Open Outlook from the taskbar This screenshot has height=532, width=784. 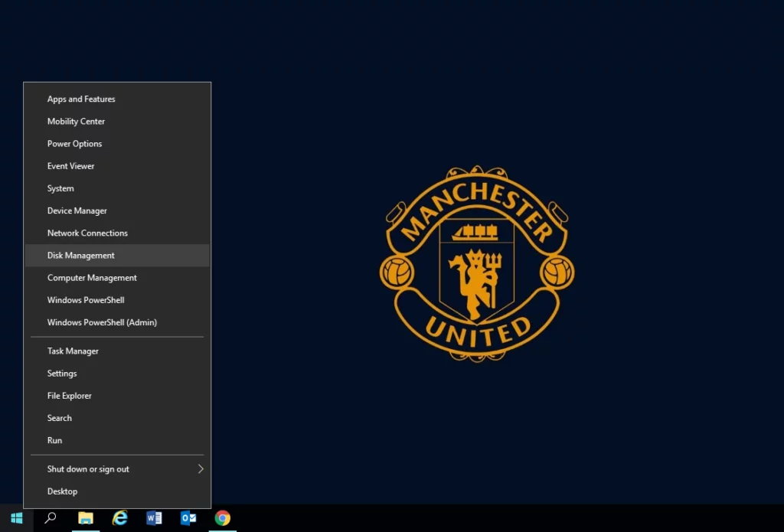tap(188, 518)
